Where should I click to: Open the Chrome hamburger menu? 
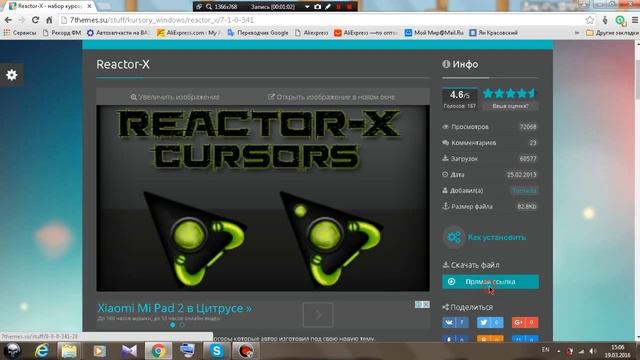[635, 20]
